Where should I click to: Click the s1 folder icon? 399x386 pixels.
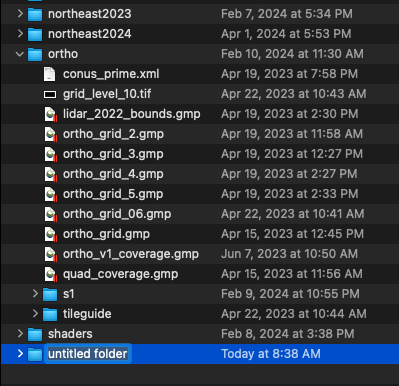(x=50, y=294)
